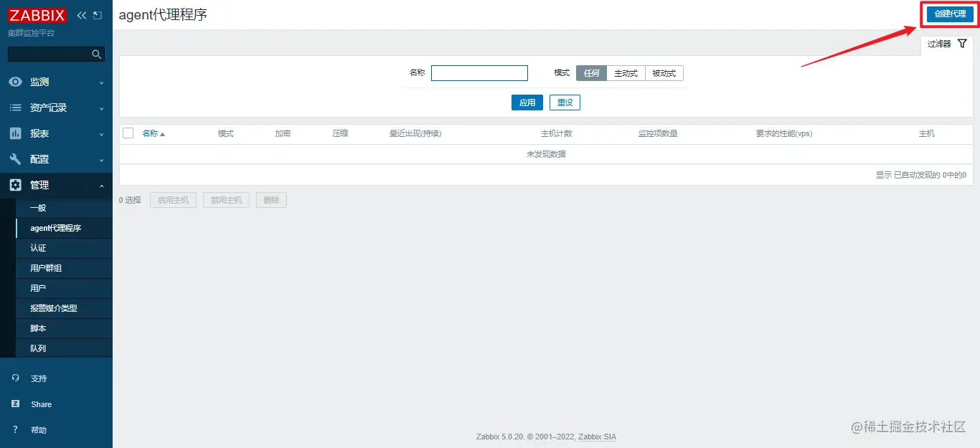Open the Zabbix SIA footer link

[597, 437]
